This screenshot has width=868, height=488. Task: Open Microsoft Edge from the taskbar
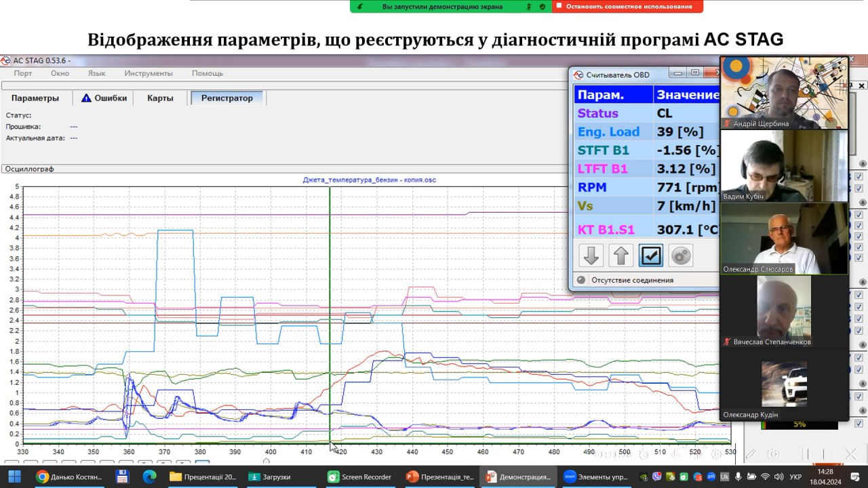click(149, 476)
